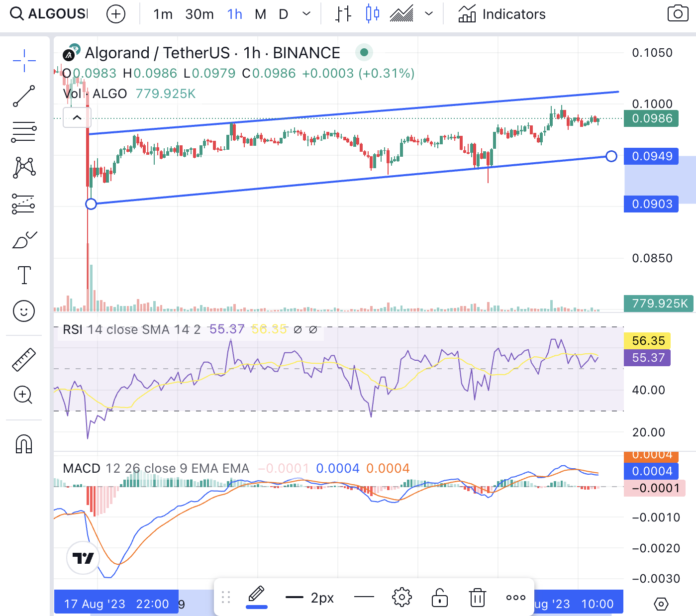696x616 pixels.
Task: Select the horizontal lines fib tool
Action: [24, 132]
